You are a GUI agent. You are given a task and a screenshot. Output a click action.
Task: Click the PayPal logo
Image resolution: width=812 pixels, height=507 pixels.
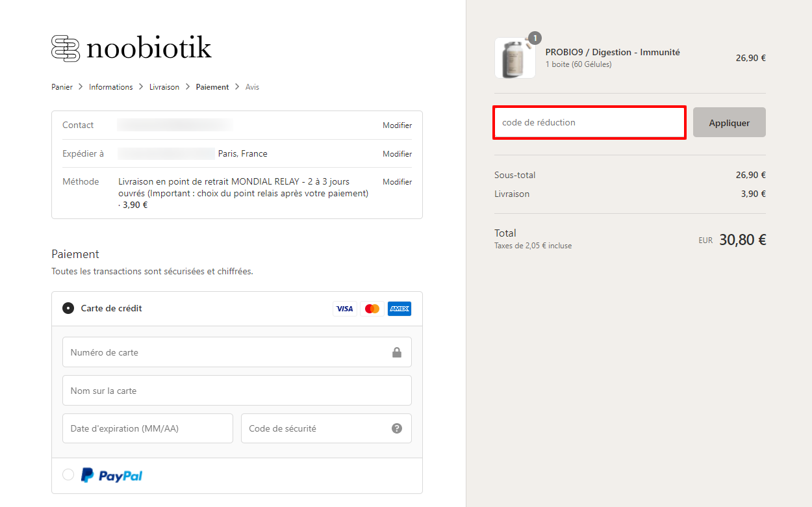click(x=112, y=476)
